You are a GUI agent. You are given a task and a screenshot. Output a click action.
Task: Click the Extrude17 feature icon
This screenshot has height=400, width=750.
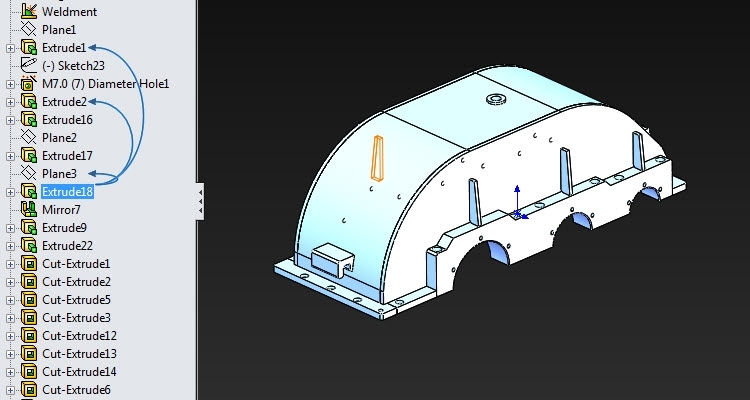point(29,156)
